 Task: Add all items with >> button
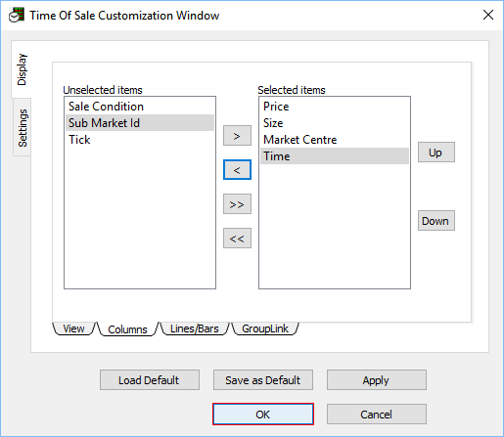click(237, 204)
